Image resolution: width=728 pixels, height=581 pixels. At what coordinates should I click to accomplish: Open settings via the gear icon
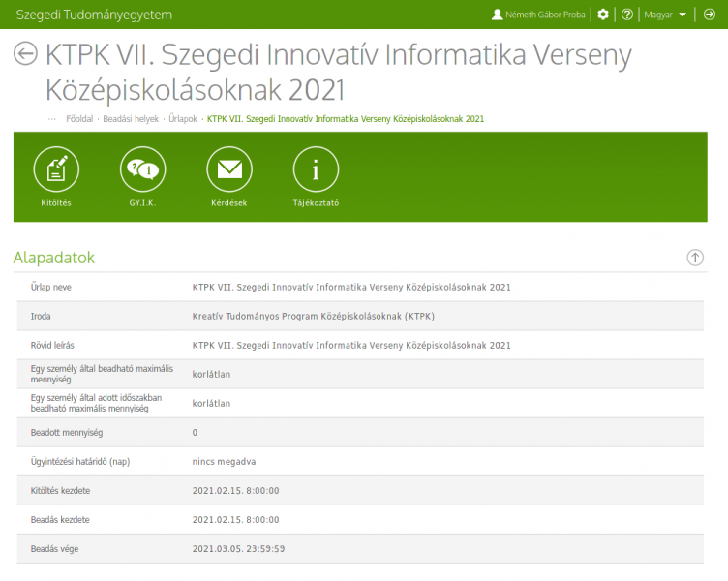tap(603, 15)
